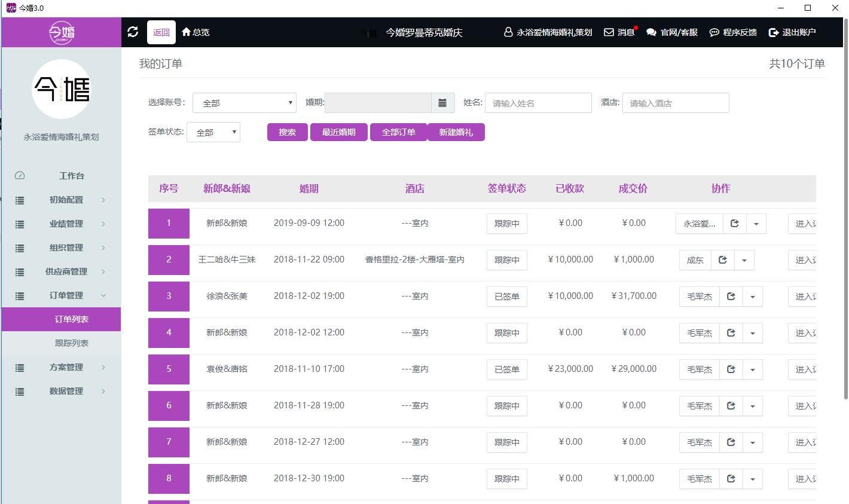Click the refresh icon in the top bar

[x=133, y=32]
